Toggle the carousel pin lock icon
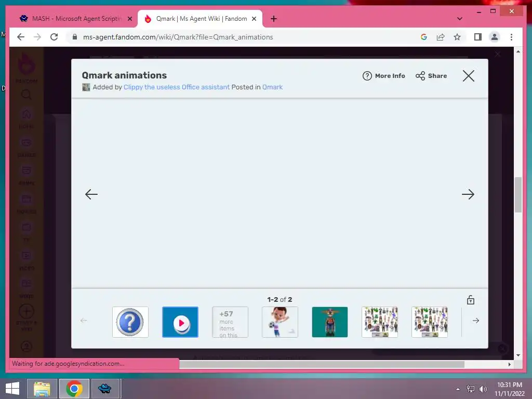 (x=471, y=300)
